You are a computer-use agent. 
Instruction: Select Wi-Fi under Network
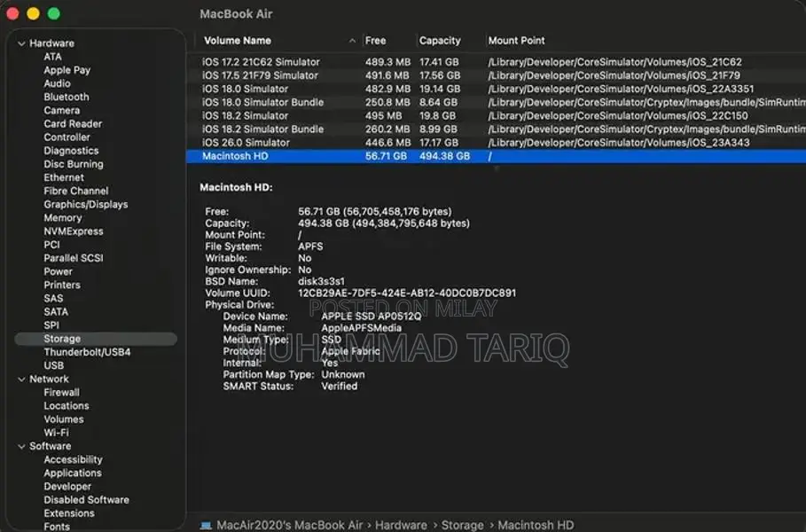(x=56, y=433)
